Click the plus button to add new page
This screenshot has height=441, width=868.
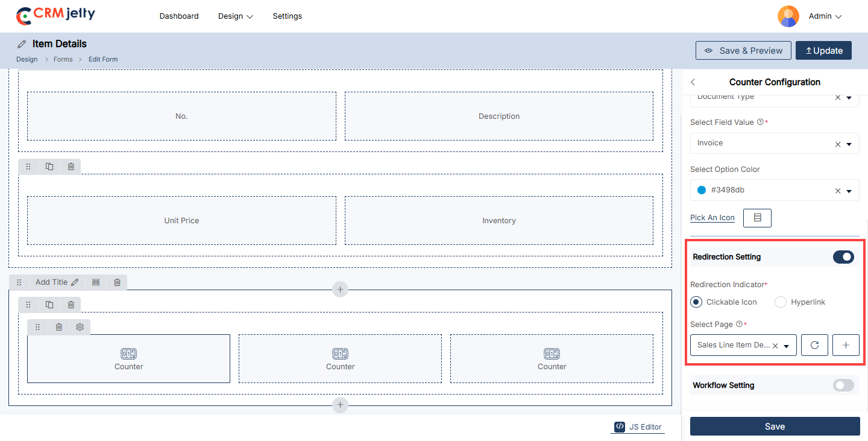coord(846,345)
